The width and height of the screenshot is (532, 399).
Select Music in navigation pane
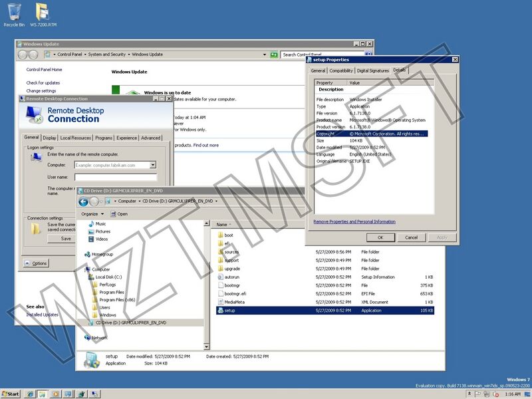97,224
